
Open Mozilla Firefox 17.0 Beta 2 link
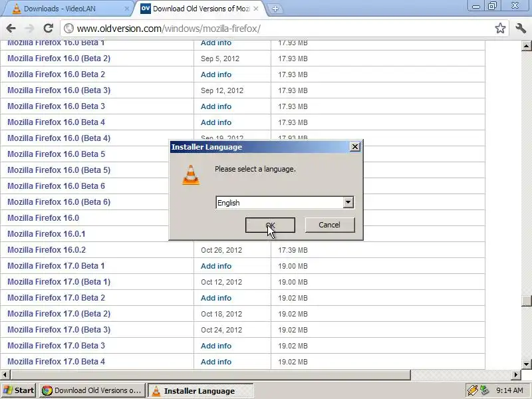click(x=56, y=297)
